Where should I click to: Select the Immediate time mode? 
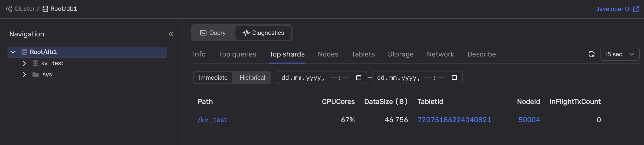pos(213,78)
